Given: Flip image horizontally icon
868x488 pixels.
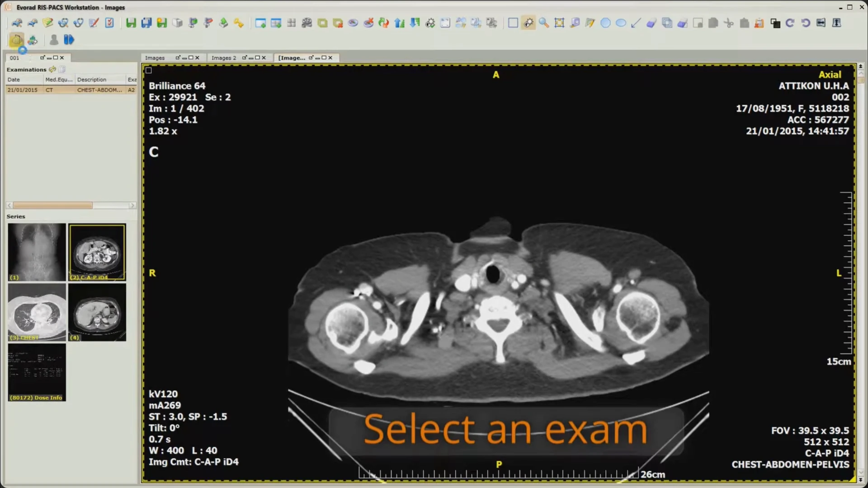Looking at the screenshot, I should coord(821,23).
